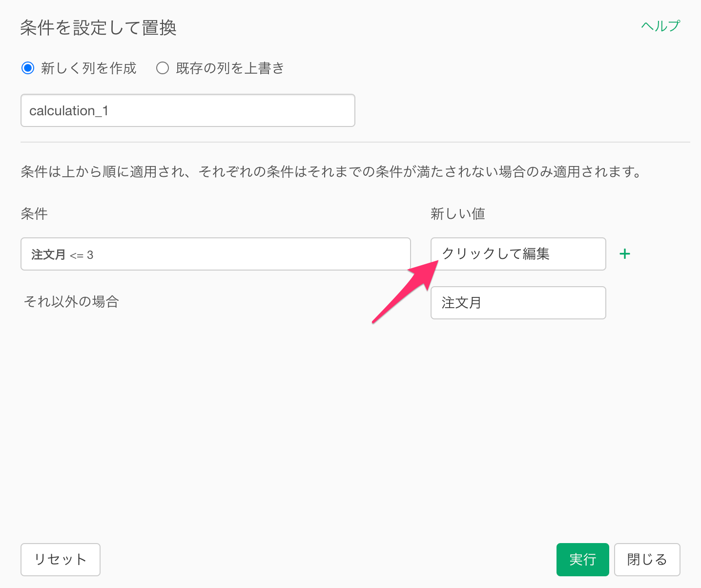Select the 既存の列を上書き radio button
The image size is (701, 588).
pyautogui.click(x=163, y=68)
